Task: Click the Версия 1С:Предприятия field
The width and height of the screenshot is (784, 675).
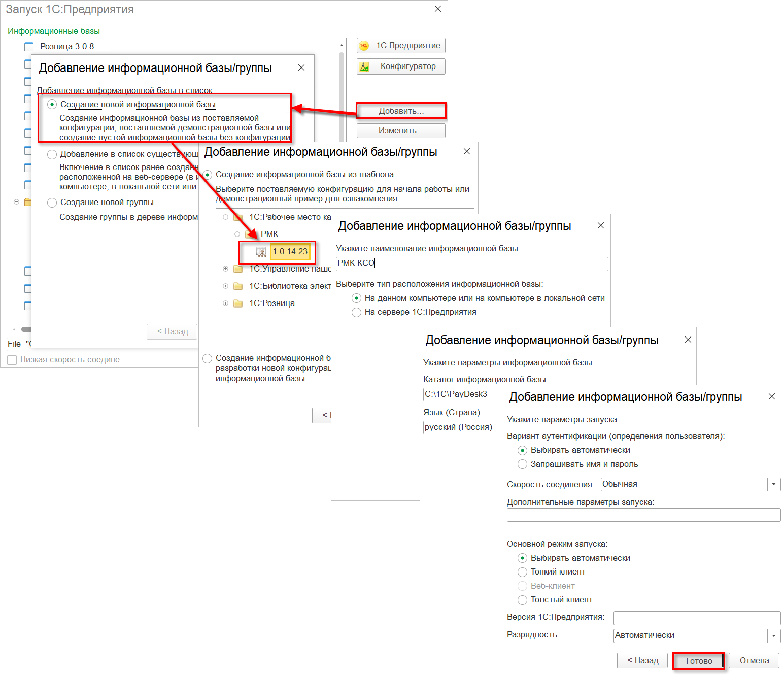Action: (x=697, y=618)
